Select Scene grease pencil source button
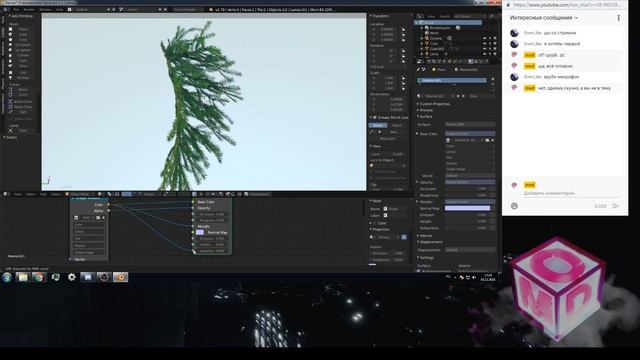Viewport: 640px width, 360px height. [x=378, y=125]
